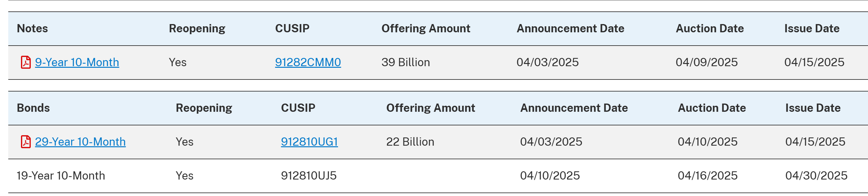Screen dimensions: 868x196
Task: Click the CUSIP text 912810UJ5
Action: (309, 175)
